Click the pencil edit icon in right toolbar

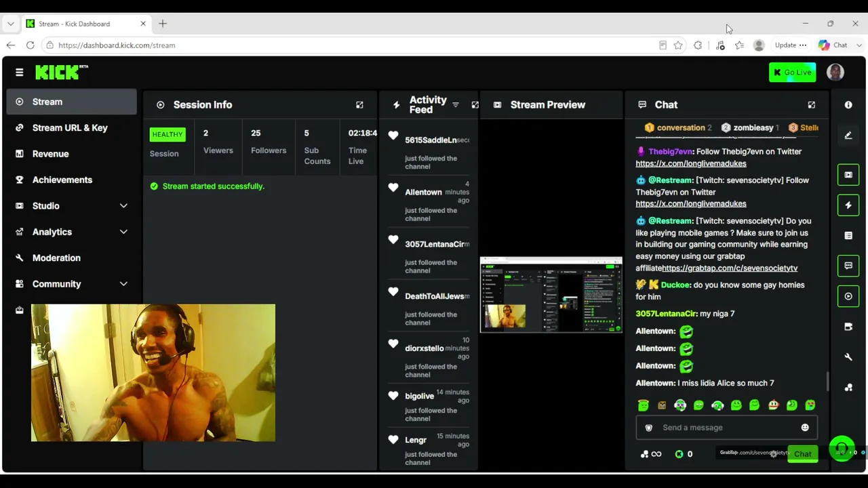(848, 136)
